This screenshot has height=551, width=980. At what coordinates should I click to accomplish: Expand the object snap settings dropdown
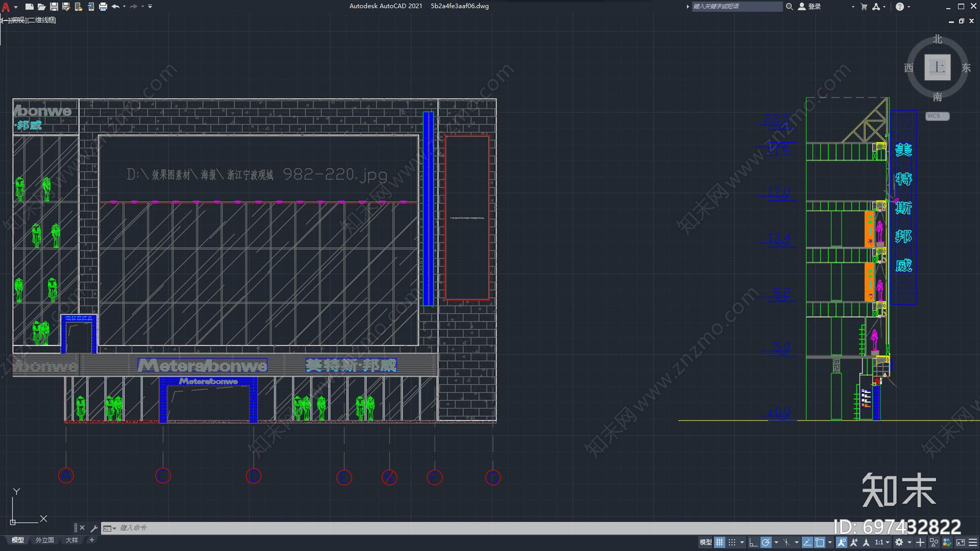pos(830,542)
